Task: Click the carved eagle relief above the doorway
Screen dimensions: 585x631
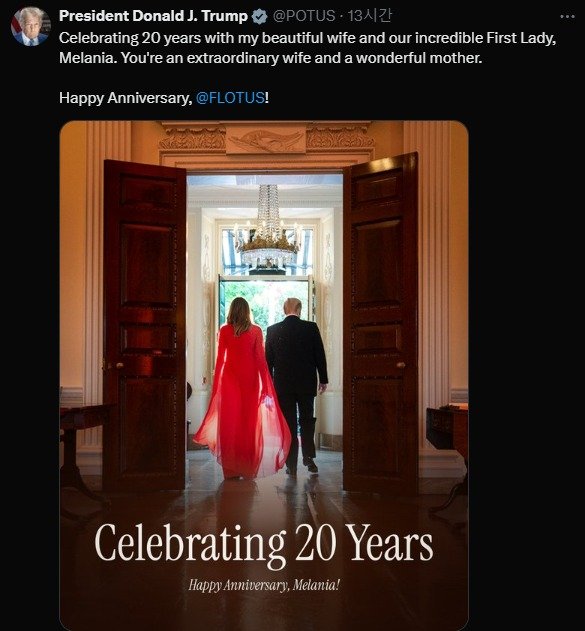Action: coord(266,140)
